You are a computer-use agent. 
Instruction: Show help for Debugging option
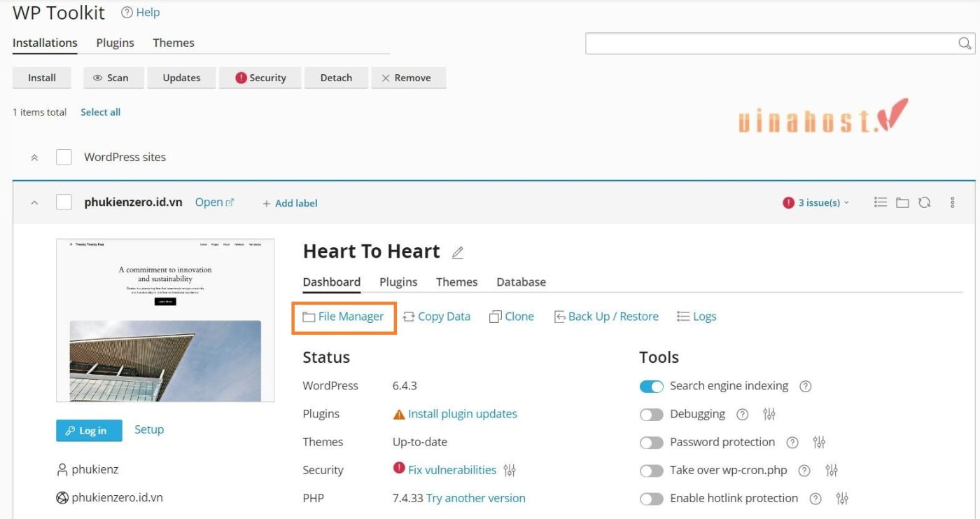click(742, 414)
